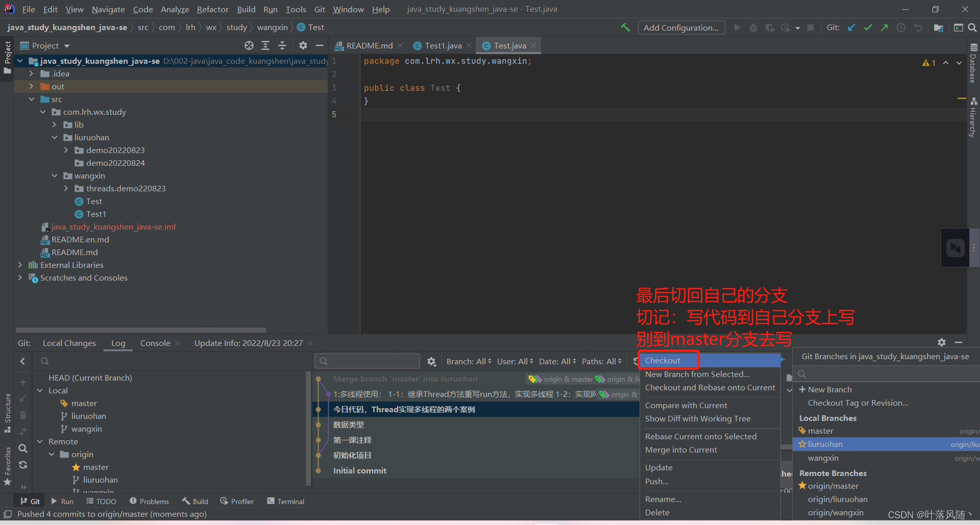Open Project view dropdown

[45, 45]
